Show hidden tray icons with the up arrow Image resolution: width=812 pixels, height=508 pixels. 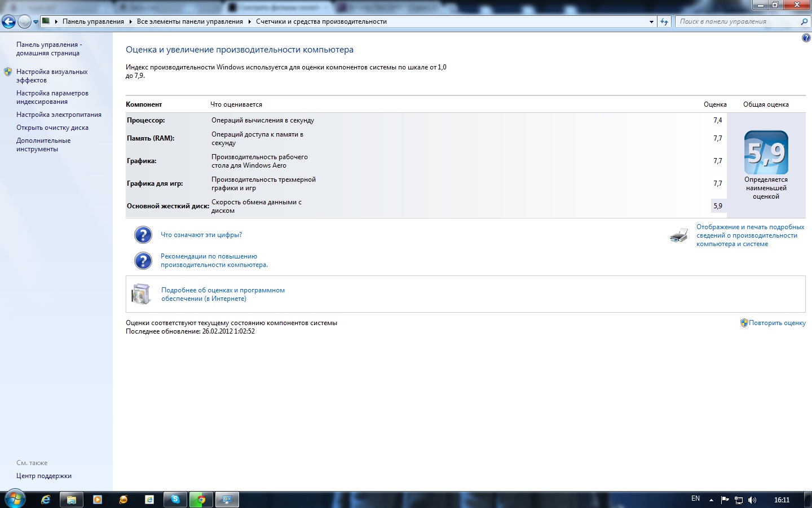click(x=711, y=500)
